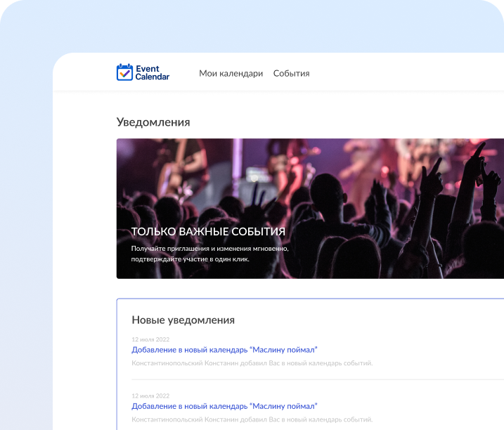Click the second notification's description text
Viewport: 504px width, 430px height.
[252, 419]
